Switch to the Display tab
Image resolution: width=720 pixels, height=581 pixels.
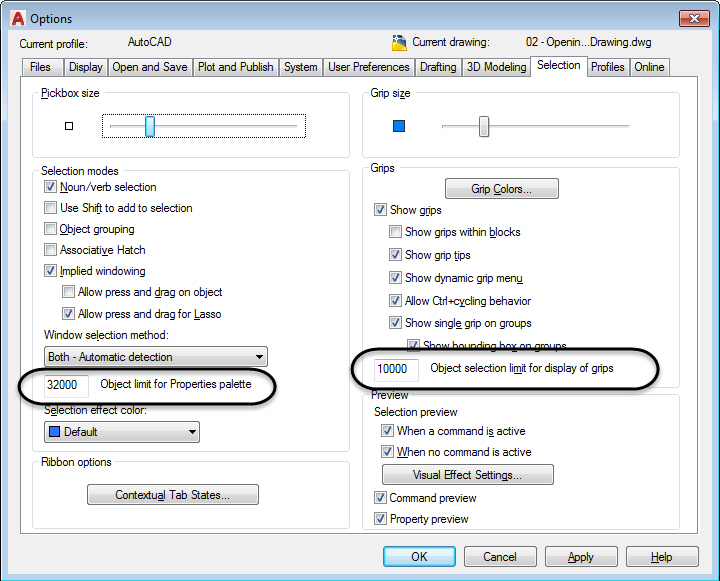[x=86, y=67]
